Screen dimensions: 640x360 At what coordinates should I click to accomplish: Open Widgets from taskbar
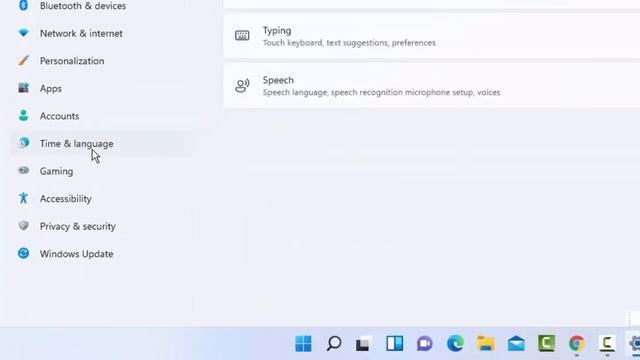(394, 344)
